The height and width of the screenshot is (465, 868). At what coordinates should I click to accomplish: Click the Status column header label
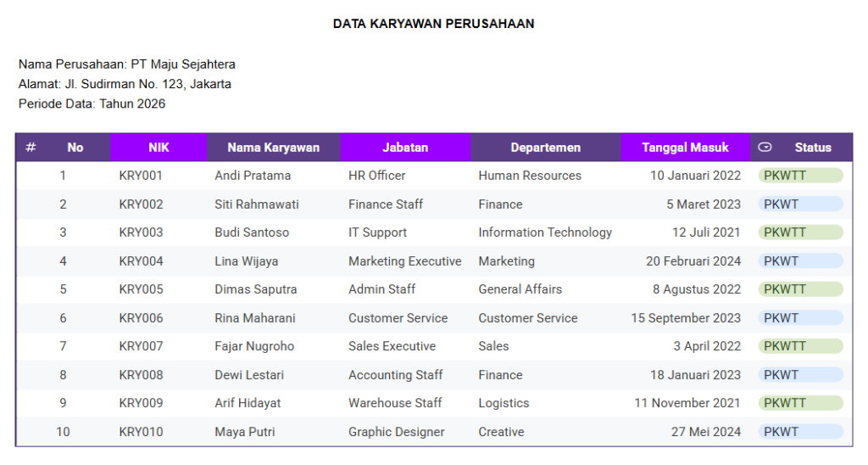tap(813, 148)
